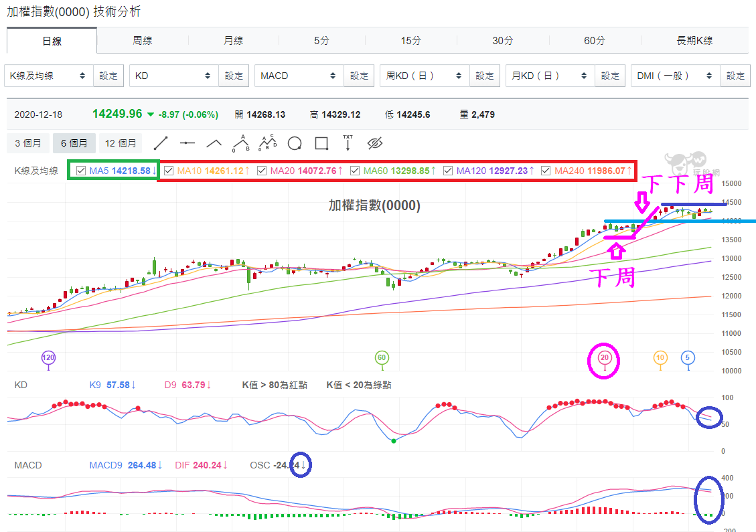This screenshot has width=756, height=532.
Task: Uncheck the MA5 moving average checkbox
Action: pyautogui.click(x=81, y=171)
